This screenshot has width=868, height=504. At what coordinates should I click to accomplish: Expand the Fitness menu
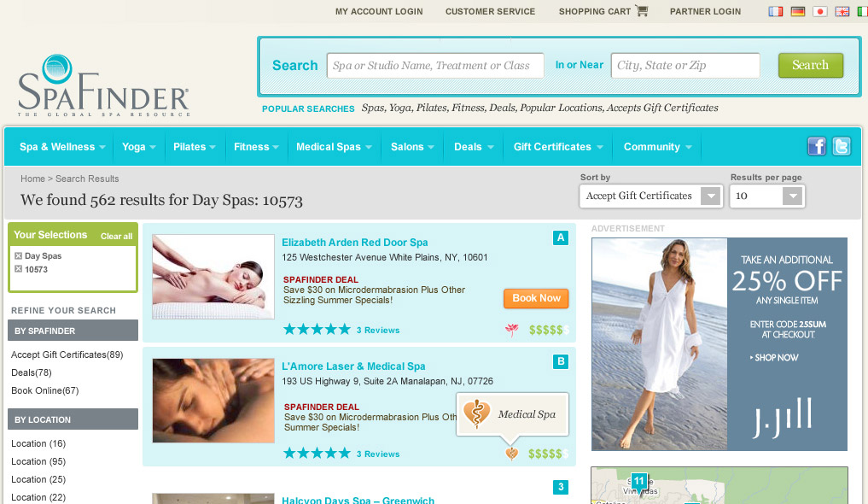pyautogui.click(x=256, y=147)
